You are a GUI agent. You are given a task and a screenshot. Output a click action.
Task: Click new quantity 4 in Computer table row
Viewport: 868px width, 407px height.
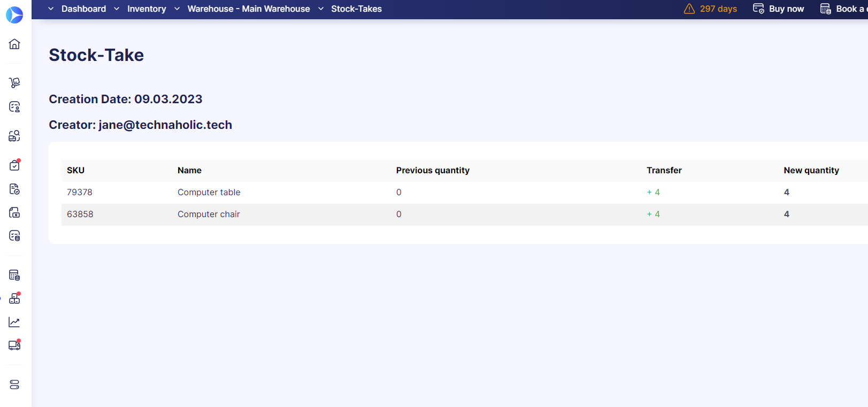(x=787, y=192)
